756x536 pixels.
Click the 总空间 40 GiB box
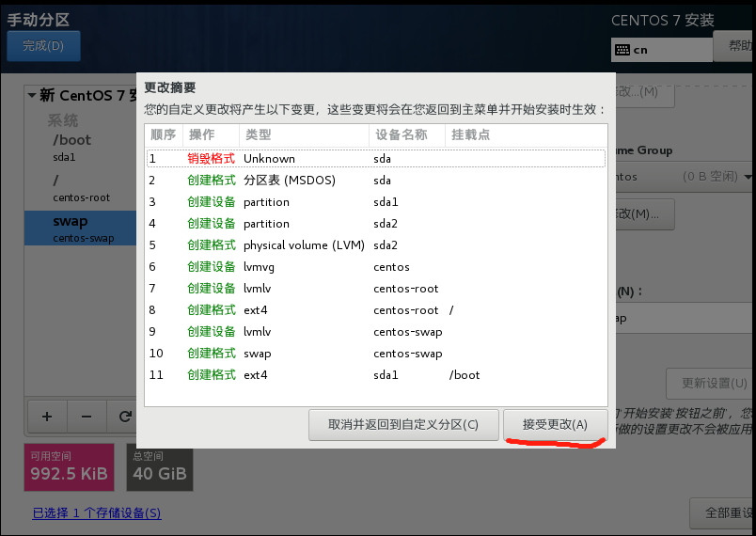click(160, 467)
